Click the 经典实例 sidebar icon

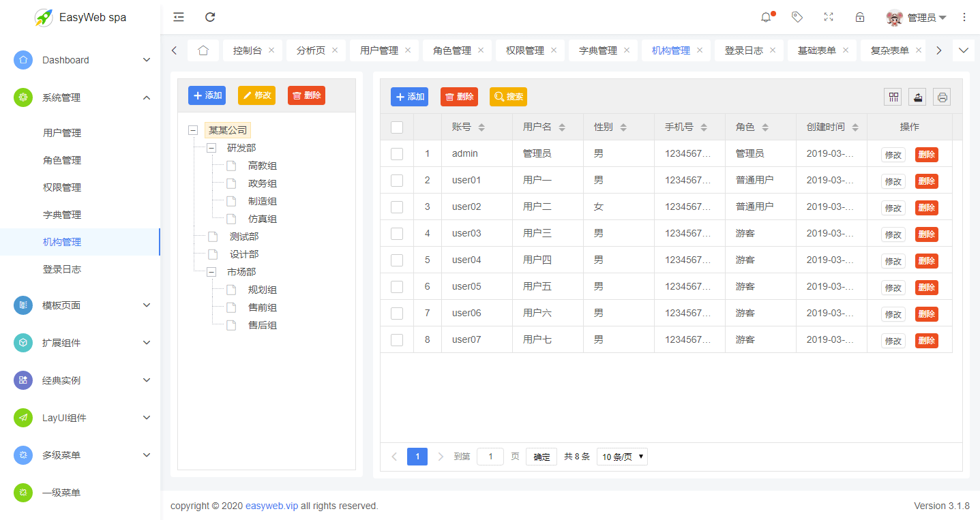(x=23, y=380)
